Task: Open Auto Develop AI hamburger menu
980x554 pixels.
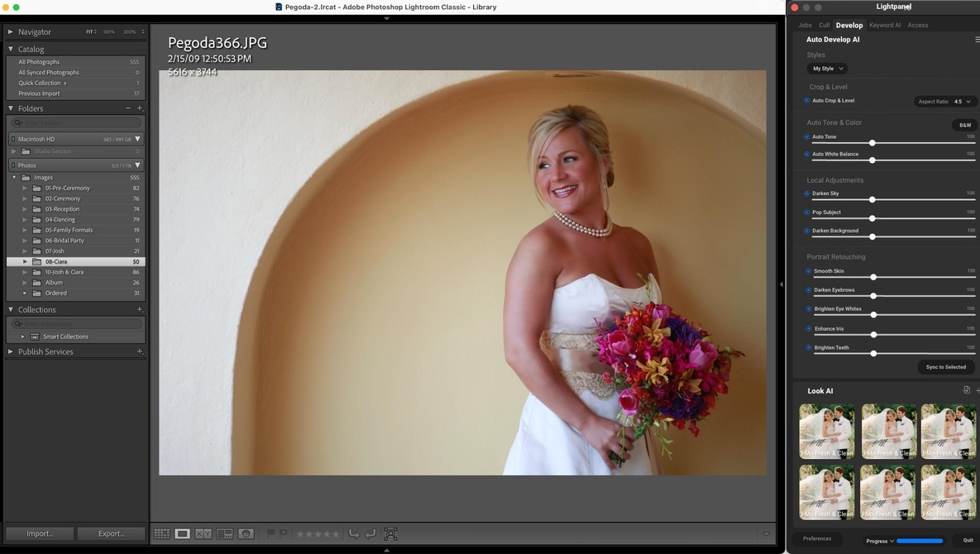Action: [x=977, y=40]
